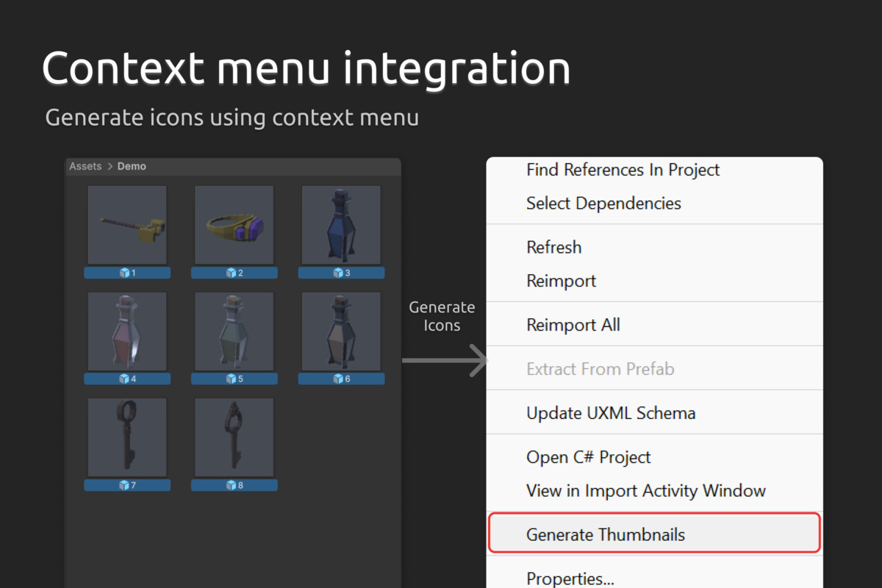The width and height of the screenshot is (882, 588).
Task: Choose Refresh in the context menu
Action: tap(553, 248)
